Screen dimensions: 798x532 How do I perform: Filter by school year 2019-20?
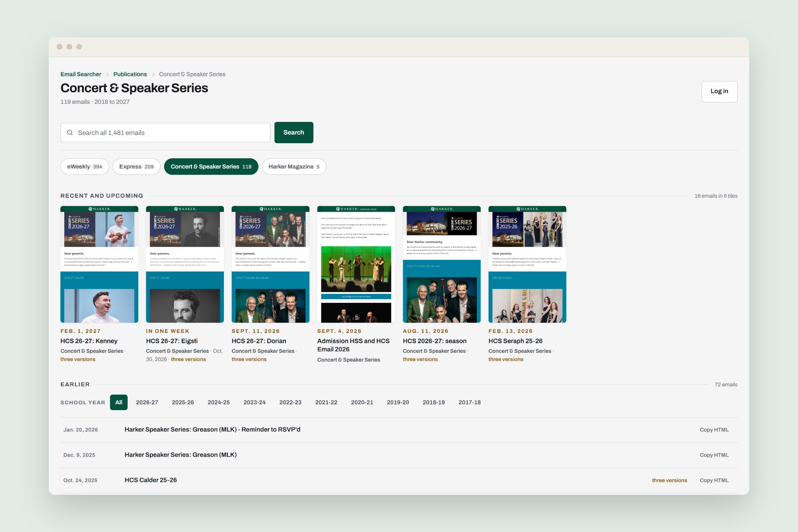pyautogui.click(x=398, y=403)
